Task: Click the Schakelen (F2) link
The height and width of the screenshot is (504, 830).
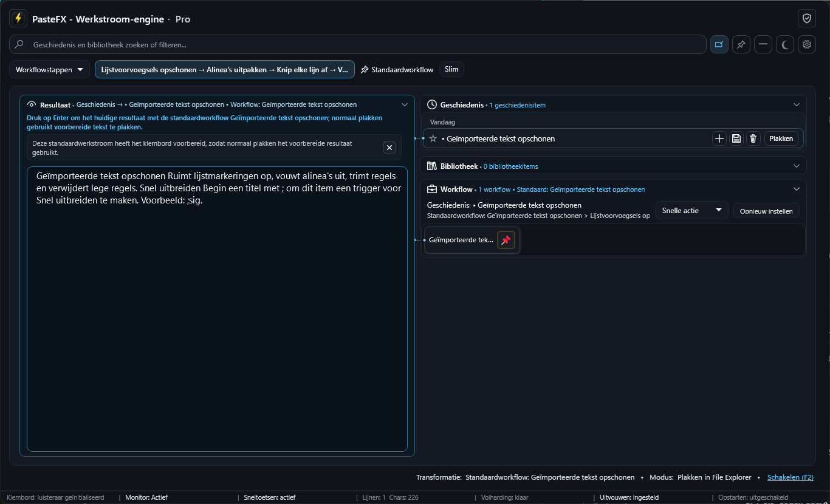Action: point(791,477)
